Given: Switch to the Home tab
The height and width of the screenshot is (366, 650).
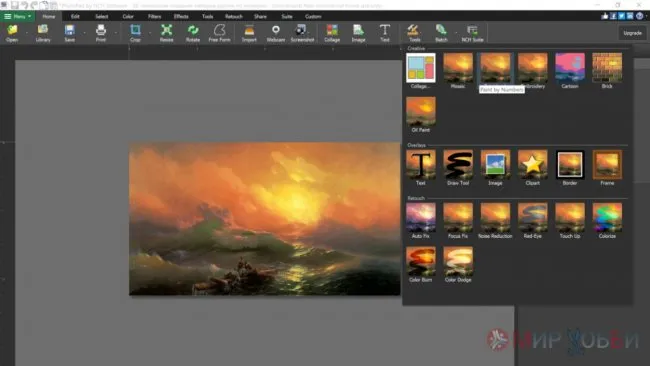Looking at the screenshot, I should (49, 17).
